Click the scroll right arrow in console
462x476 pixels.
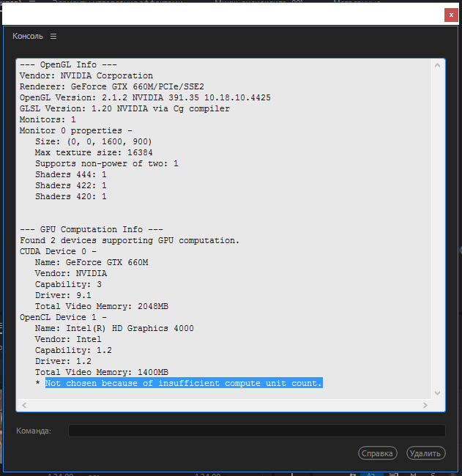[x=425, y=405]
